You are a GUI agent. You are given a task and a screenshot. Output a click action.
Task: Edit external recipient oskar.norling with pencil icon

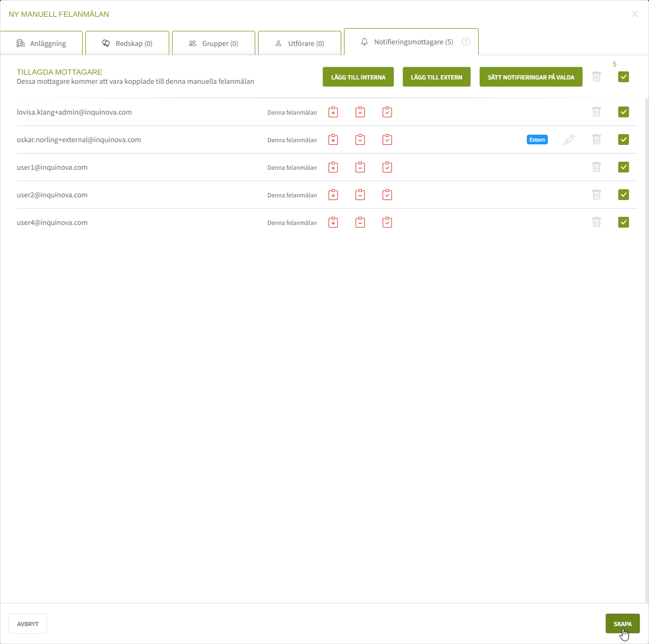569,140
